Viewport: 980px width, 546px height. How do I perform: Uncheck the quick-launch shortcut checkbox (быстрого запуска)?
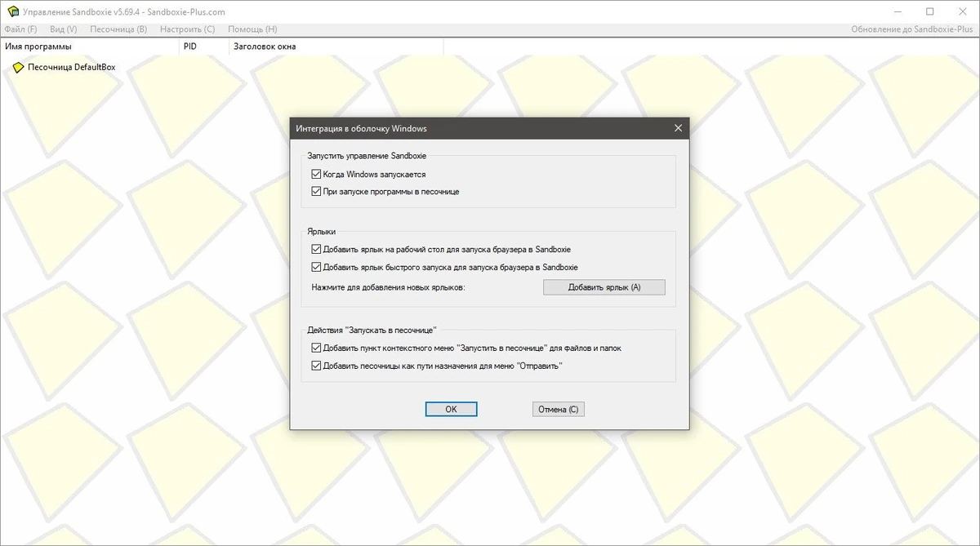[316, 267]
